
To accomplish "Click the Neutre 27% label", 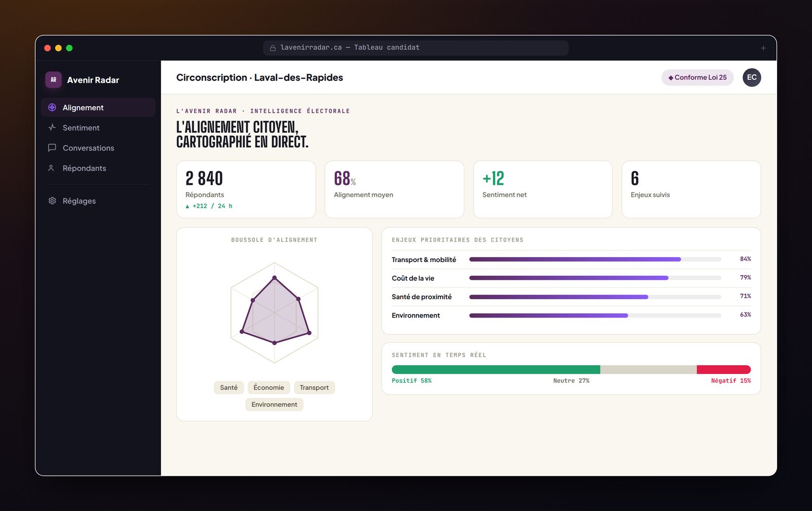I will click(x=571, y=380).
